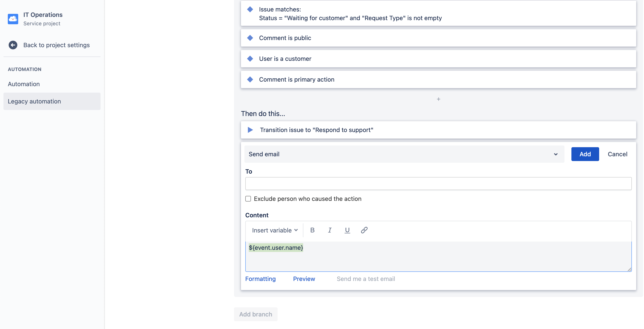
Task: Click diamond icon beside Comment is public
Action: [250, 38]
